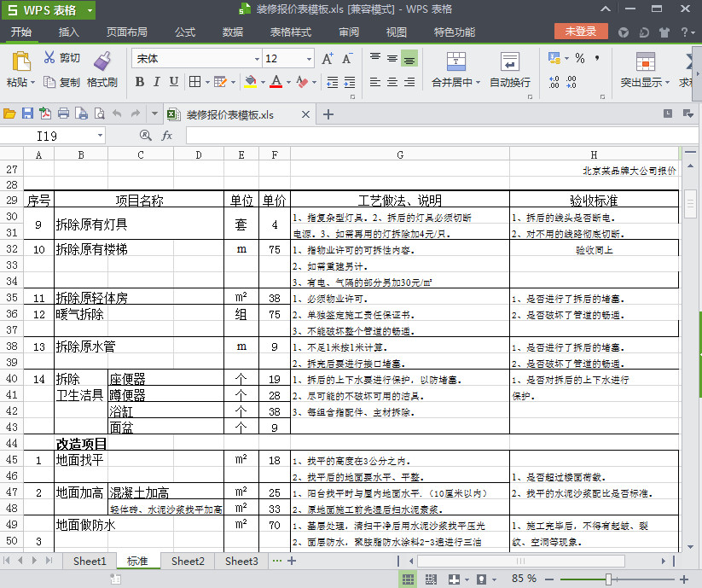
Task: Click the not-logged-in login button
Action: [x=581, y=32]
